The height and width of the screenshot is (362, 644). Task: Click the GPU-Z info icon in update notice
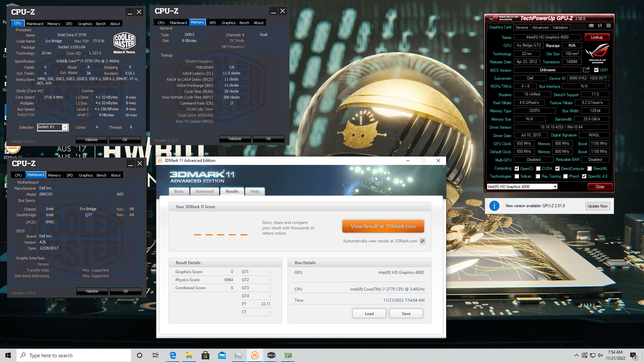[494, 206]
